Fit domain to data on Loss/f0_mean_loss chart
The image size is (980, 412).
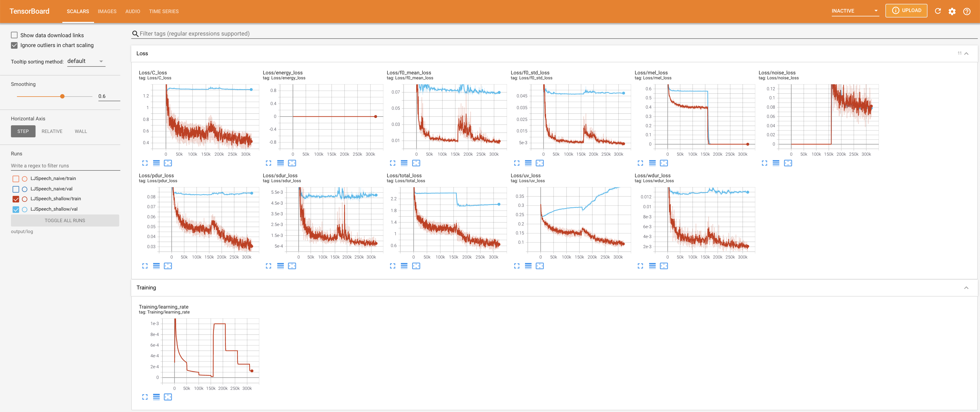click(416, 163)
